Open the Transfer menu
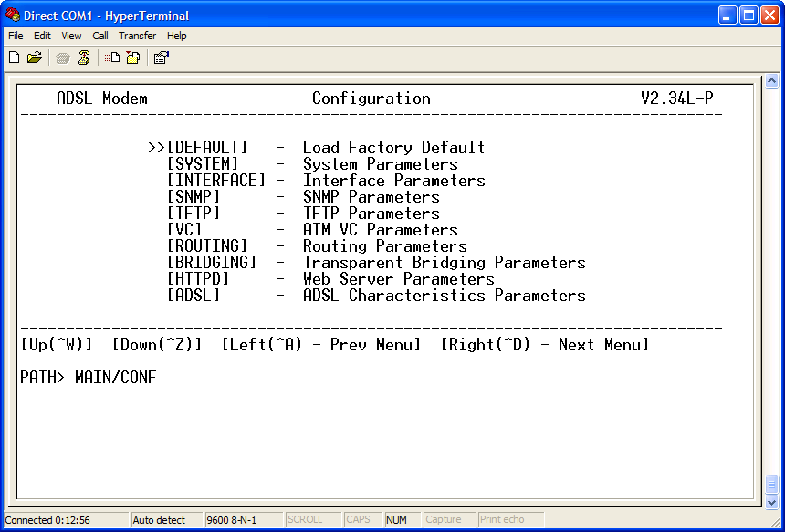785x532 pixels. pyautogui.click(x=137, y=36)
